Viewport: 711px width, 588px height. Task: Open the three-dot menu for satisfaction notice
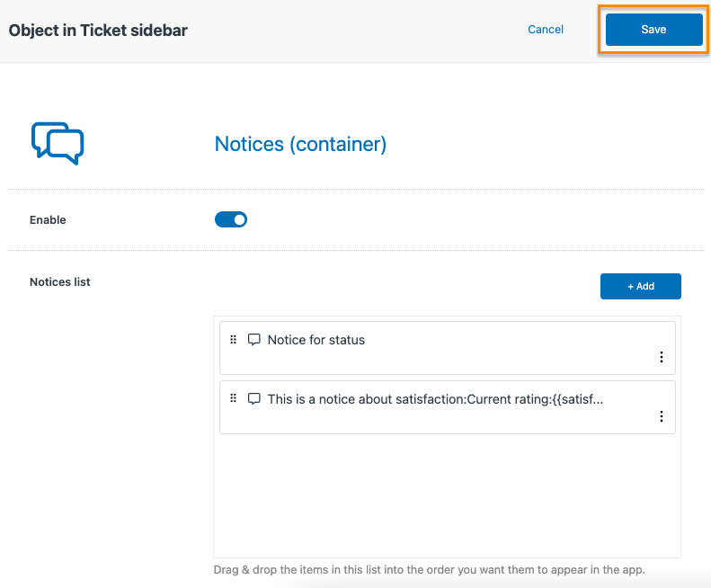point(662,416)
